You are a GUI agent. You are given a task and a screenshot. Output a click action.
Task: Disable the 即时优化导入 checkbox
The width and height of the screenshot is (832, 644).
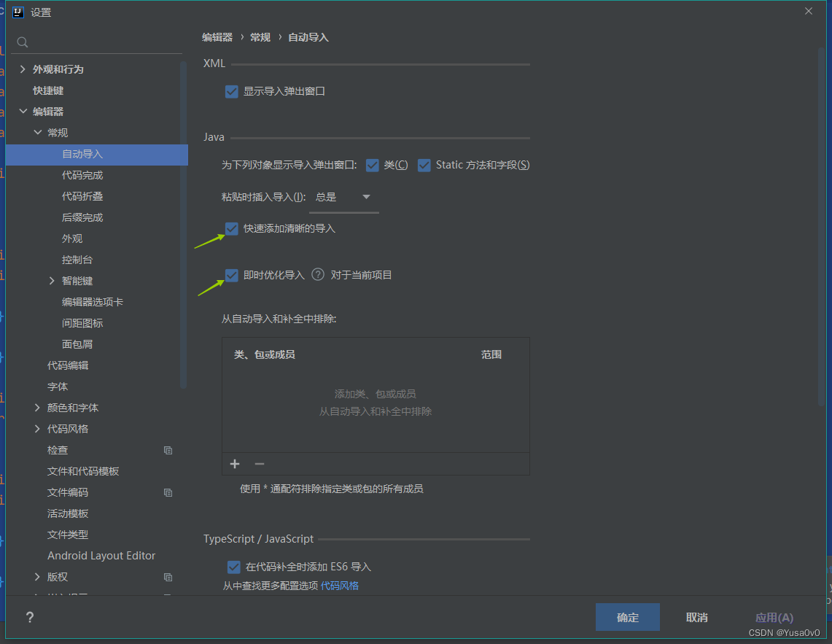[231, 275]
